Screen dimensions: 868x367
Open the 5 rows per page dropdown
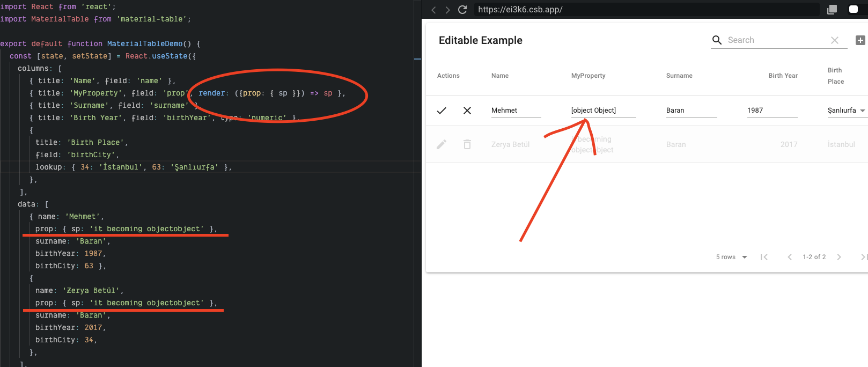point(731,257)
